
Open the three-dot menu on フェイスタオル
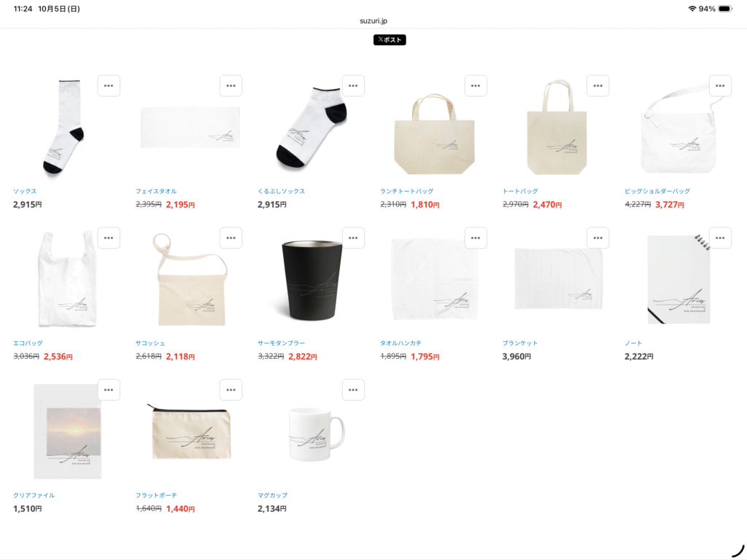pyautogui.click(x=231, y=86)
